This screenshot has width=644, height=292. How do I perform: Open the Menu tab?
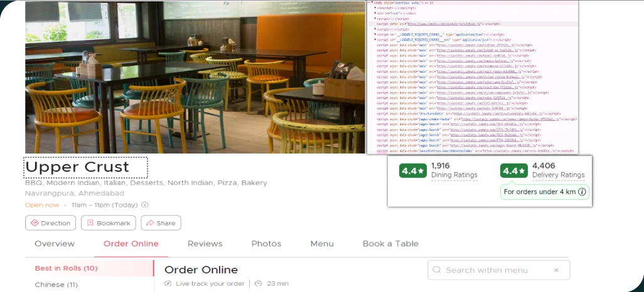tap(322, 244)
